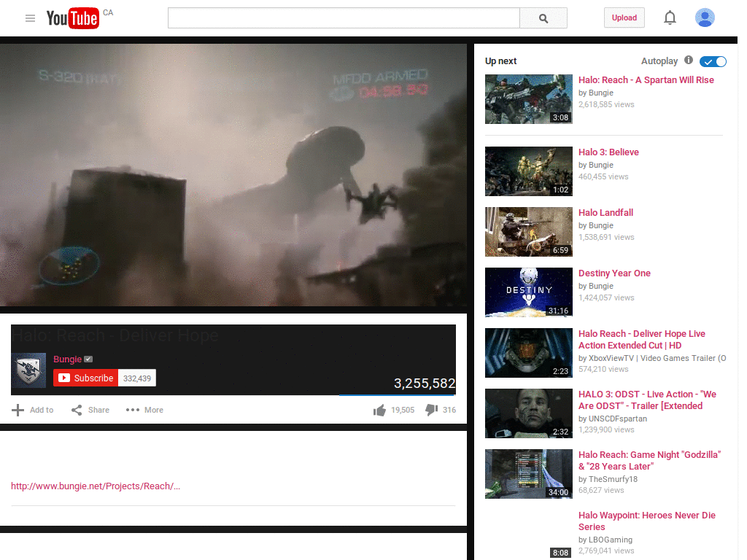Open the hamburger guide menu
Image resolution: width=747 pixels, height=560 pixels.
(30, 18)
